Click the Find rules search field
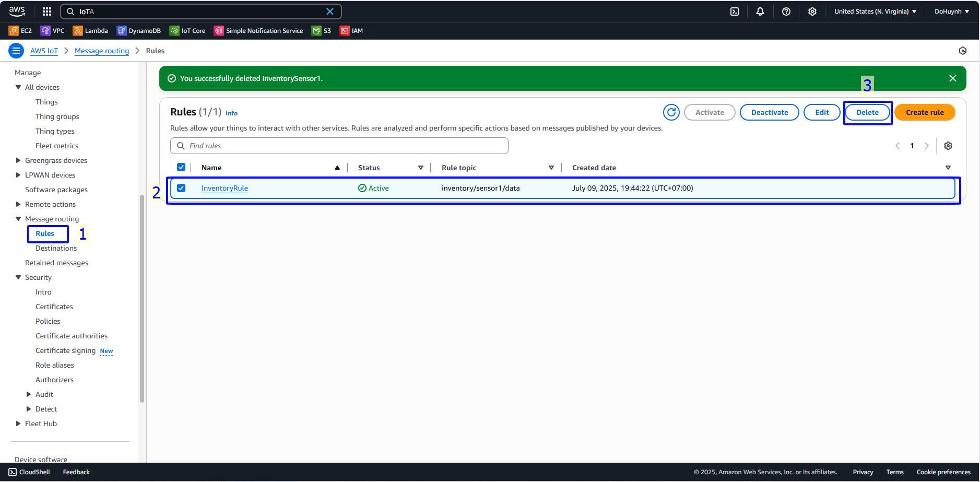 339,146
